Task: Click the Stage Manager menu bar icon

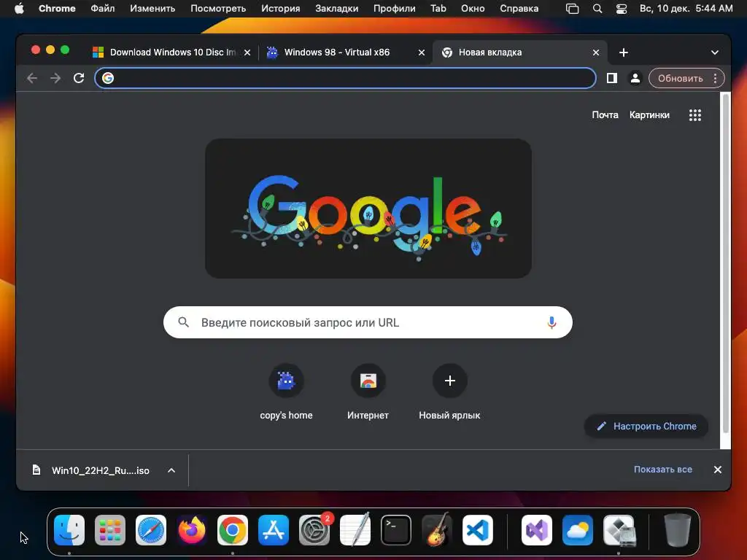Action: tap(572, 9)
